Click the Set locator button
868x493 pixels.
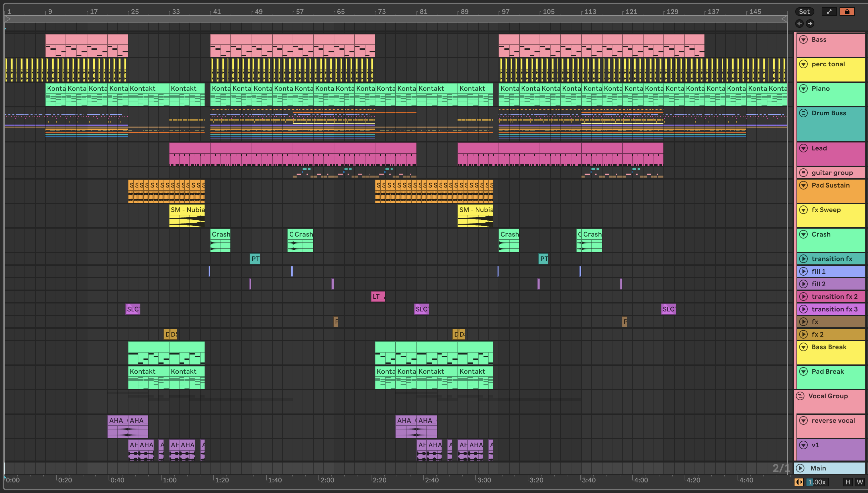click(804, 12)
